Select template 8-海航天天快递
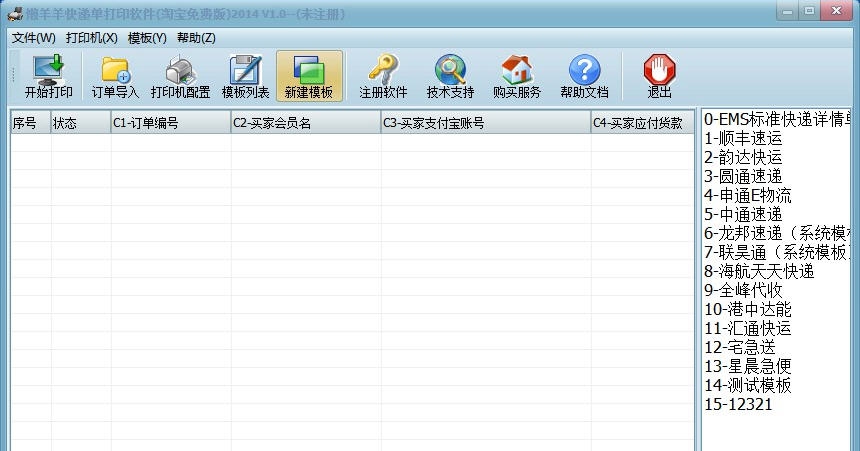The image size is (860, 451). point(759,271)
